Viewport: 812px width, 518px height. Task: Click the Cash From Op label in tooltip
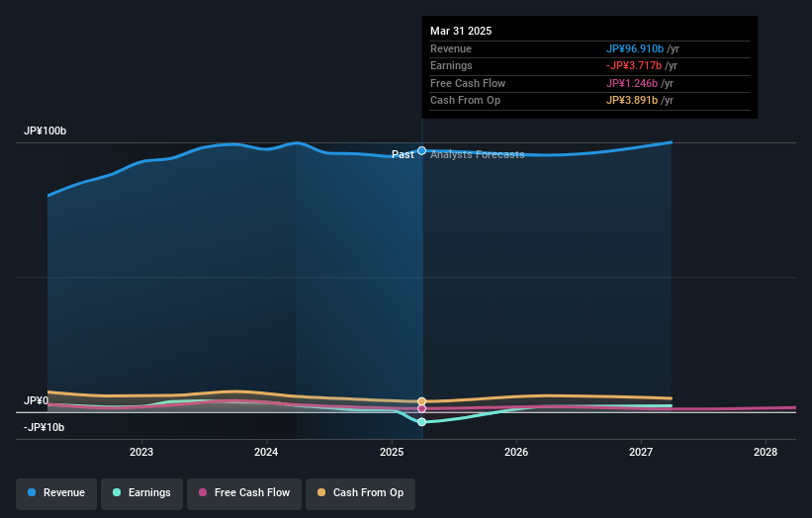tap(465, 101)
